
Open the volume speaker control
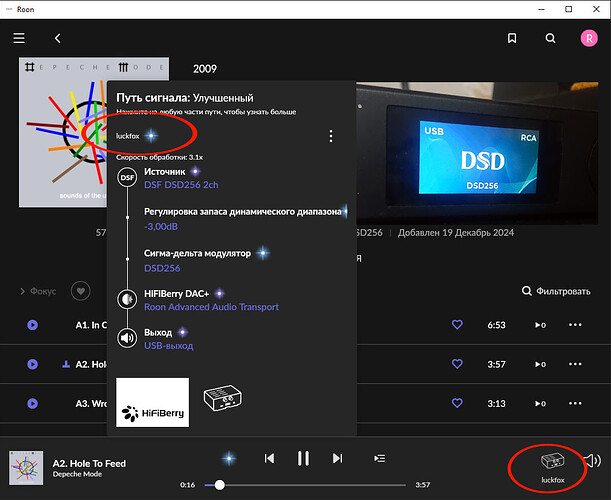(x=592, y=460)
